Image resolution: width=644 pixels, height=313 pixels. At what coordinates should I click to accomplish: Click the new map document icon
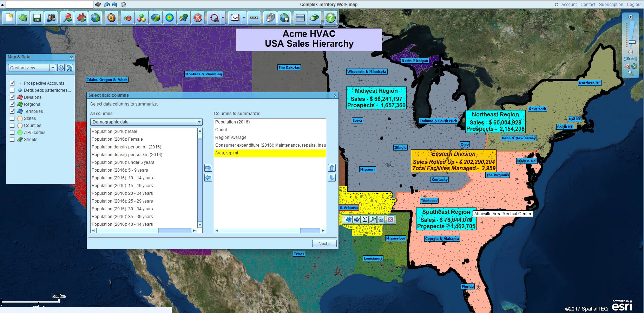tap(9, 18)
